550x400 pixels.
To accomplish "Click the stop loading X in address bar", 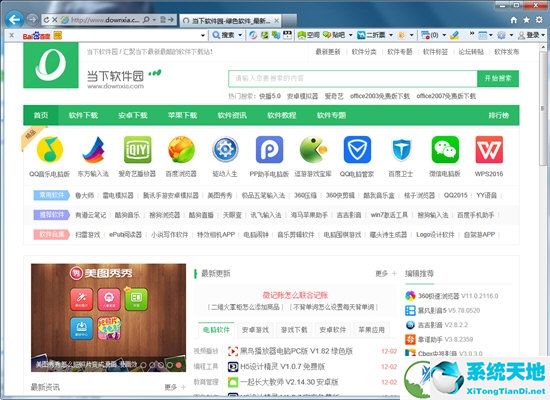I will point(54,20).
